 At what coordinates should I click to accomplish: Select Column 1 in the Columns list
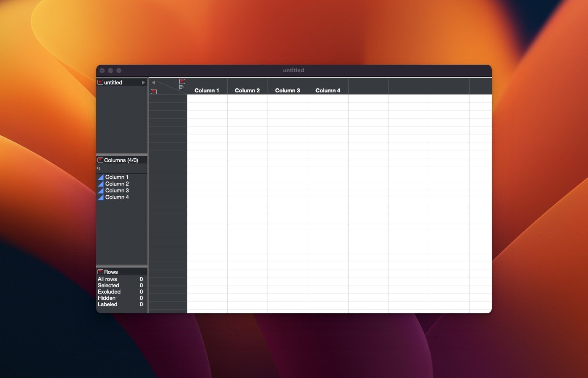point(117,177)
